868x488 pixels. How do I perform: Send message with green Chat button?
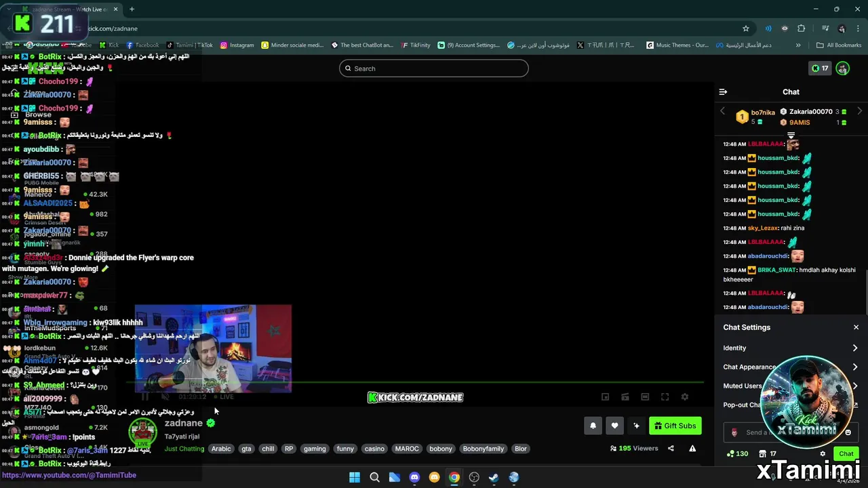pyautogui.click(x=846, y=454)
